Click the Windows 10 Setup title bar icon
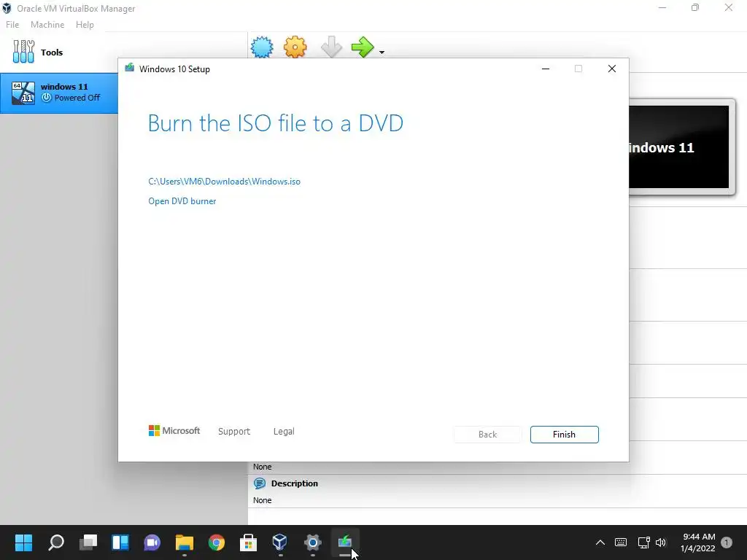This screenshot has width=747, height=560. point(130,68)
